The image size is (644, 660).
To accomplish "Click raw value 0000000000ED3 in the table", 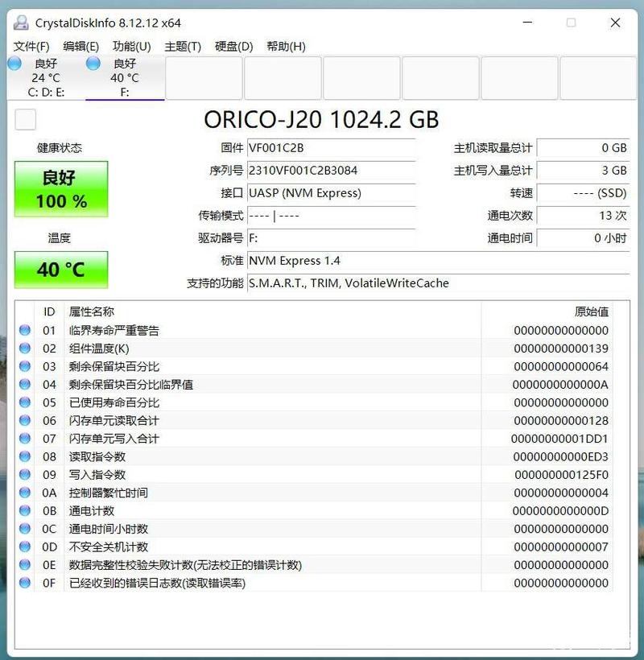I will pyautogui.click(x=560, y=456).
